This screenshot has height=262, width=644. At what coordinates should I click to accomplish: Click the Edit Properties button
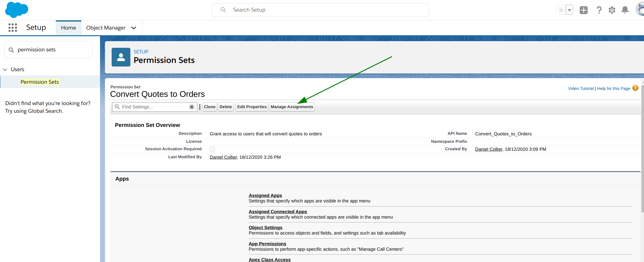click(x=252, y=107)
